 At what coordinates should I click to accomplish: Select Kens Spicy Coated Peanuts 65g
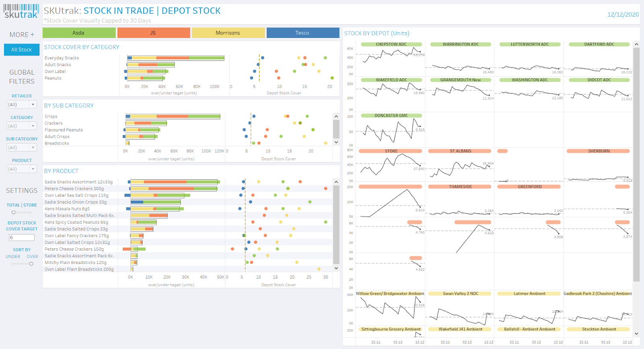tap(76, 222)
